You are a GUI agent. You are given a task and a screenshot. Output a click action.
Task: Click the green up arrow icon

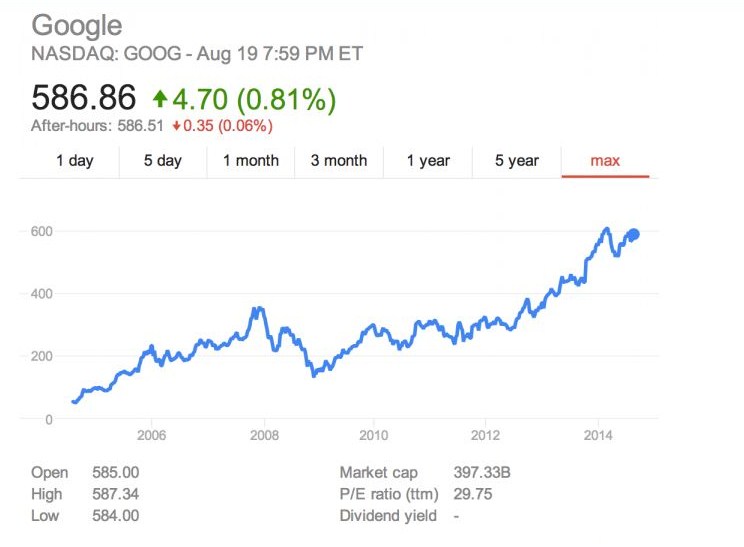coord(159,98)
